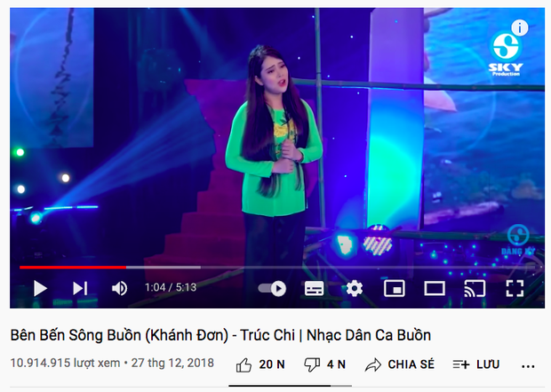551x392 pixels.
Task: Open the three-dot more actions menu
Action: 528,366
